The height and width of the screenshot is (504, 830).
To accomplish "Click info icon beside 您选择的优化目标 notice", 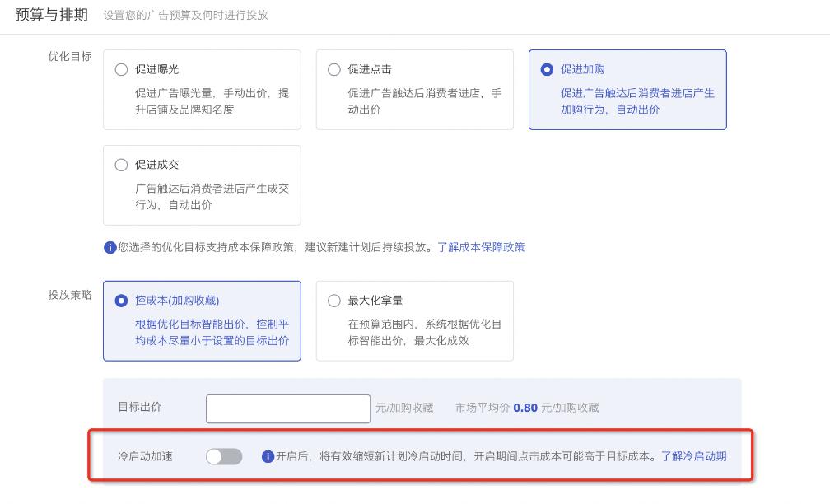I will pos(110,248).
